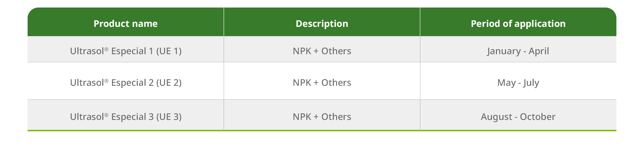644x146 pixels.
Task: Click NPK + Others in UE 3 row
Action: (x=322, y=117)
